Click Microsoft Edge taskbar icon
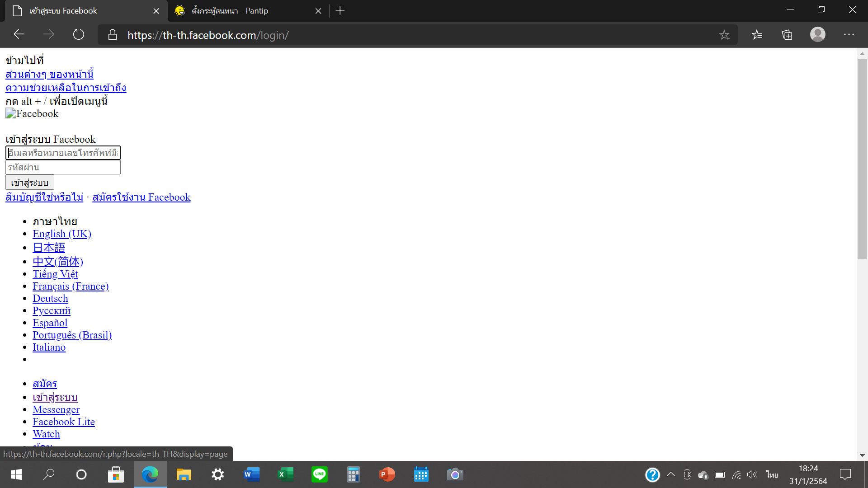 150,474
